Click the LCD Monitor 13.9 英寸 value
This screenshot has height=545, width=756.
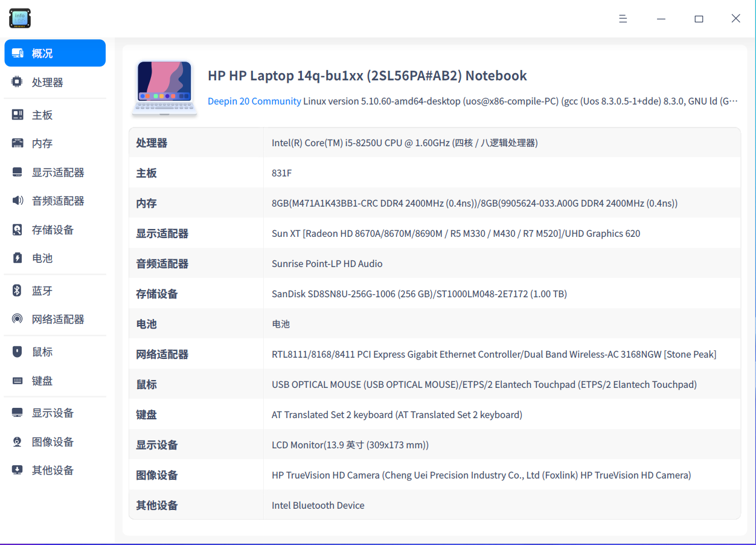tap(350, 445)
